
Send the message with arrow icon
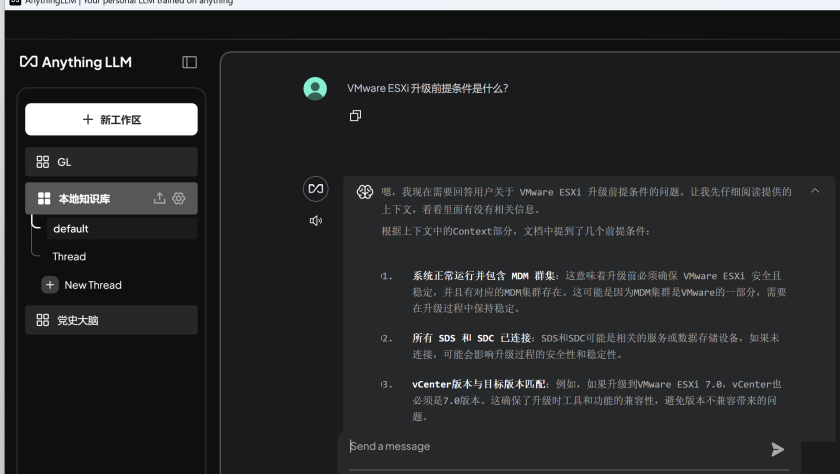[777, 449]
